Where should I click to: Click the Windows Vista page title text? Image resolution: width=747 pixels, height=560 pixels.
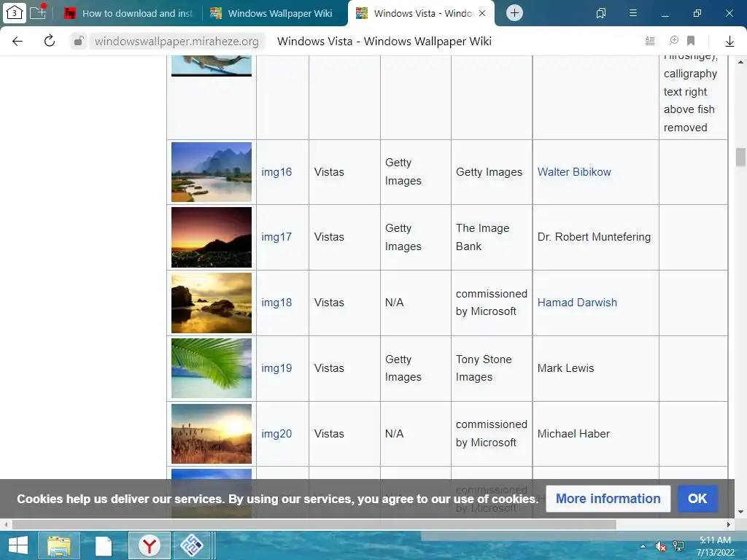(x=384, y=42)
